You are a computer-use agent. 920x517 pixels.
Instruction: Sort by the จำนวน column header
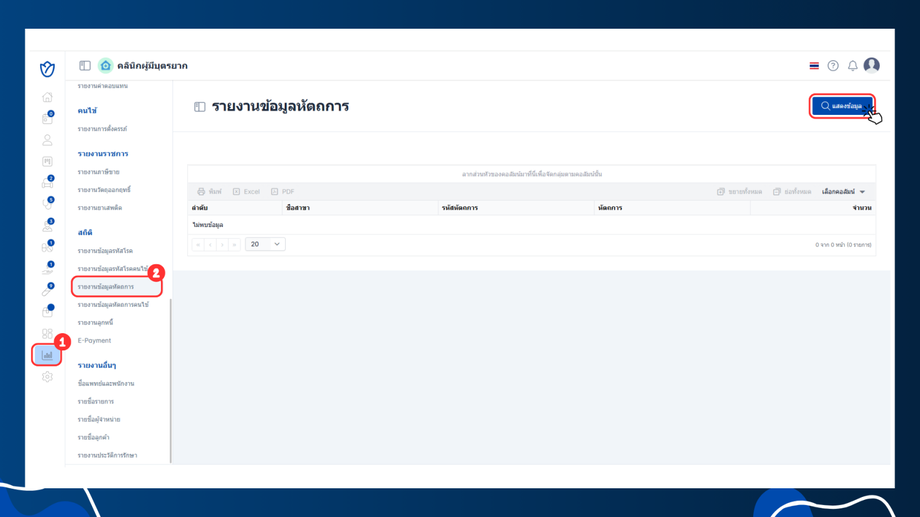click(x=813, y=208)
